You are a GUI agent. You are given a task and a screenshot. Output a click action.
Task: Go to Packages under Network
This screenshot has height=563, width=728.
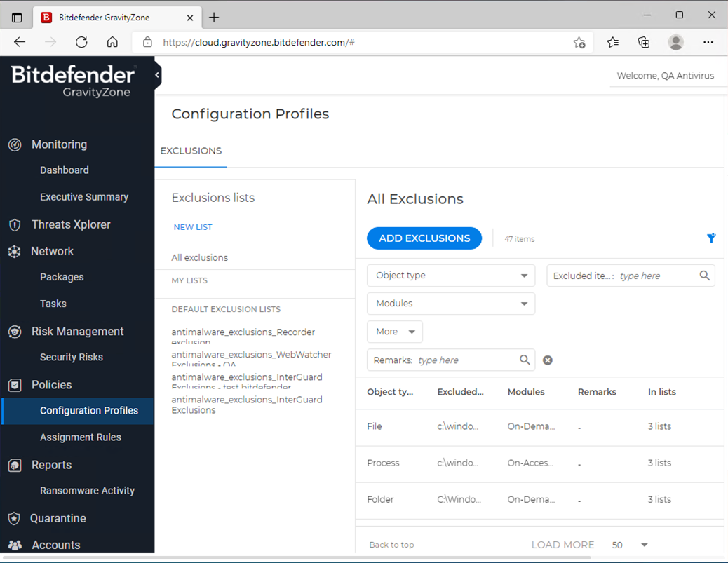(62, 277)
